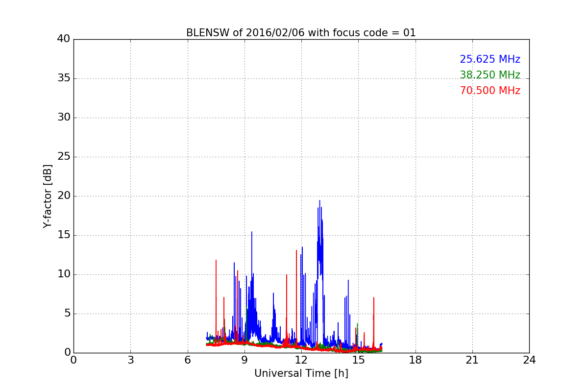Click the y-axis tick label 25
588x392 pixels.
click(64, 156)
